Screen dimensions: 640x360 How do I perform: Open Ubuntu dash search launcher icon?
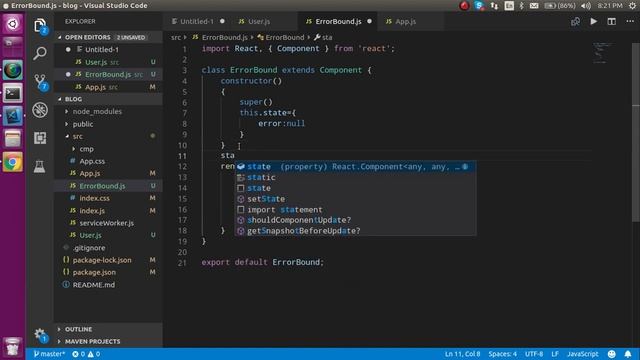click(x=13, y=24)
